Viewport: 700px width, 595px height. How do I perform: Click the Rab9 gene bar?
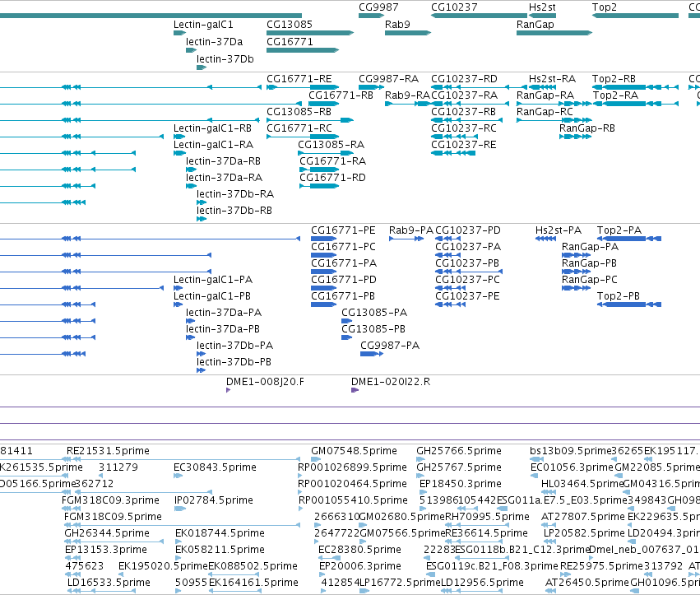tap(408, 33)
